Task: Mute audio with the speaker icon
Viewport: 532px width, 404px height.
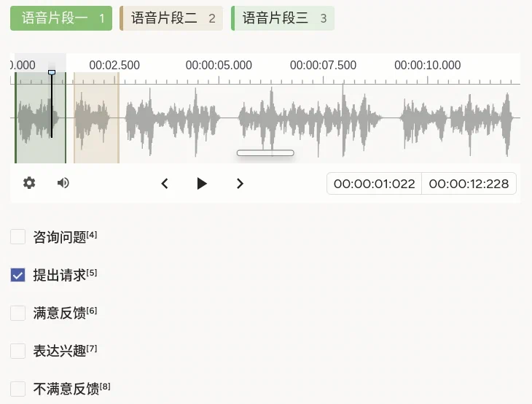Action: click(x=63, y=183)
